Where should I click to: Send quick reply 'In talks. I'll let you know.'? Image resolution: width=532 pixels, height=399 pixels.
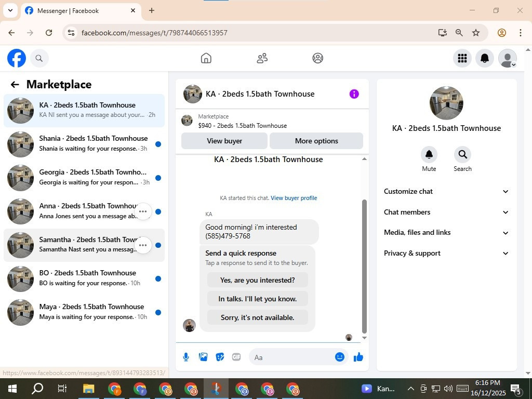coord(258,299)
